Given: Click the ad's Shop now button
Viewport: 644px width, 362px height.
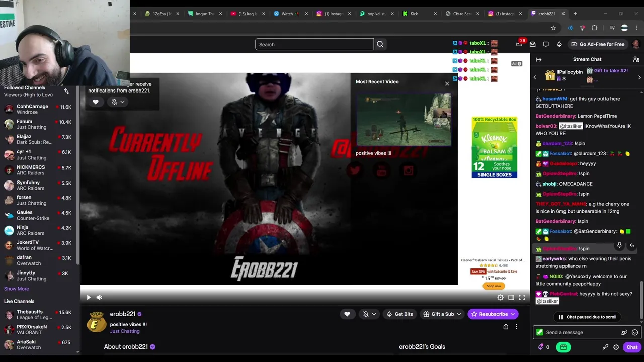Looking at the screenshot, I should [494, 286].
